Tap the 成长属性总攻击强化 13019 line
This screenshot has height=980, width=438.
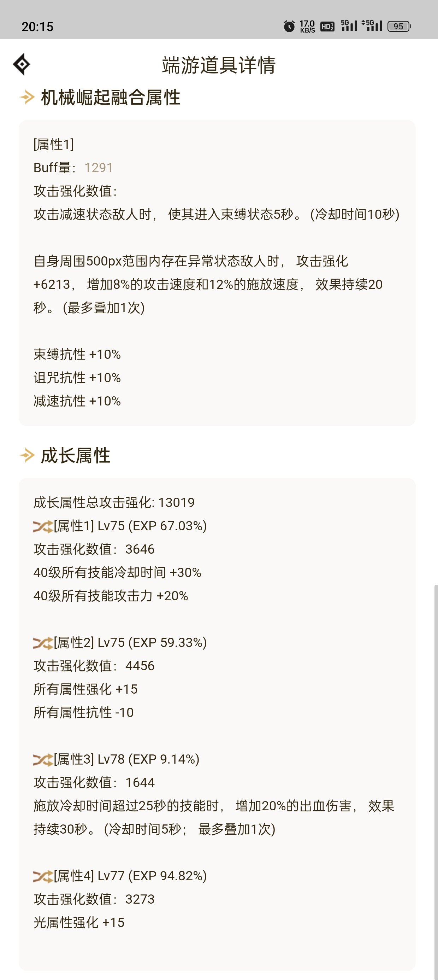click(x=114, y=503)
